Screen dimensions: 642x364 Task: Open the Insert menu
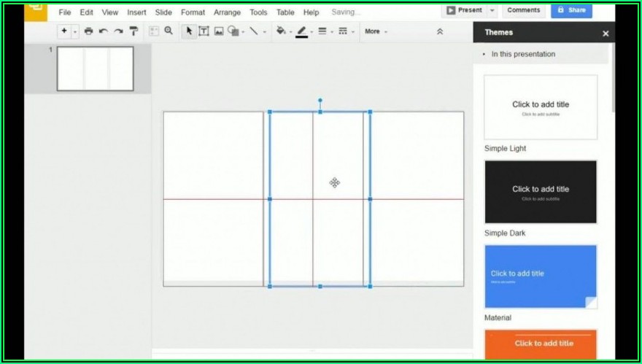click(x=136, y=12)
